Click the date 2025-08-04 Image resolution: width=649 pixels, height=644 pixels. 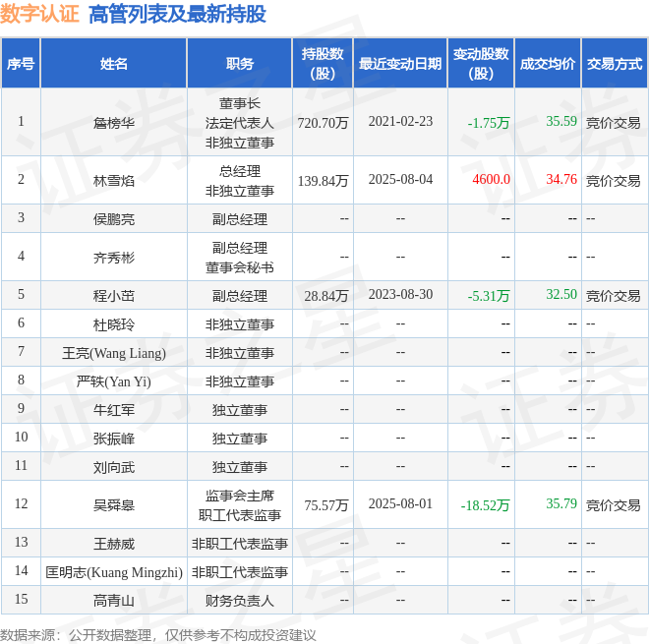pos(400,179)
